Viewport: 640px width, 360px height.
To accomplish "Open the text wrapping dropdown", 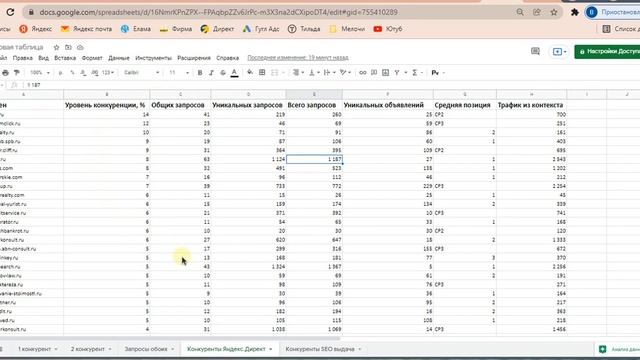I will (329, 73).
